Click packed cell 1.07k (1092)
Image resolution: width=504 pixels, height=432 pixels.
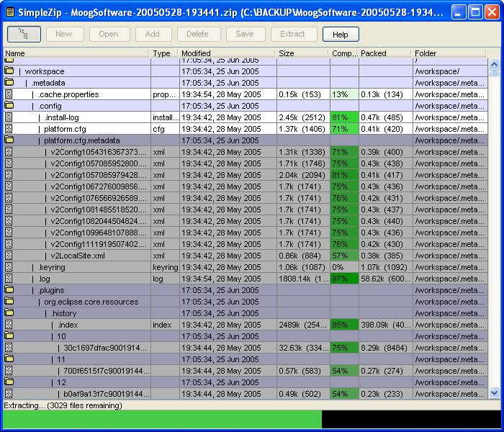[385, 267]
